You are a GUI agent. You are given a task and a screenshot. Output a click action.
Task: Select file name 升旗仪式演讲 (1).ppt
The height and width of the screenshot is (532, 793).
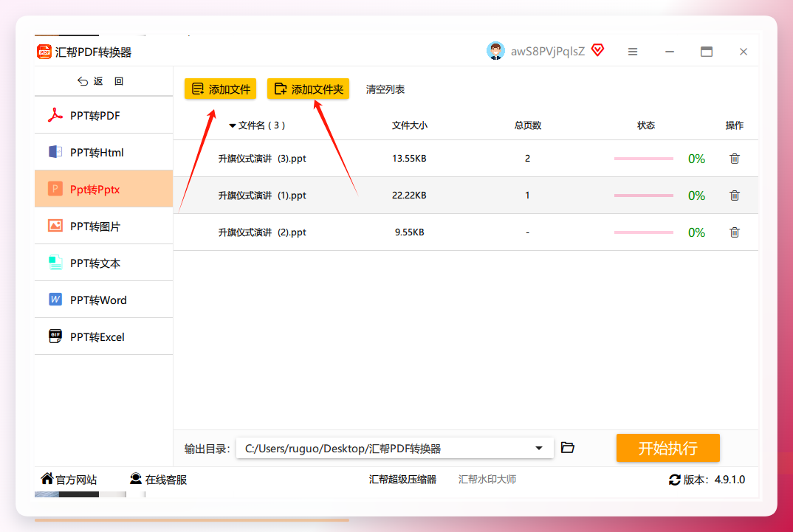click(x=262, y=196)
